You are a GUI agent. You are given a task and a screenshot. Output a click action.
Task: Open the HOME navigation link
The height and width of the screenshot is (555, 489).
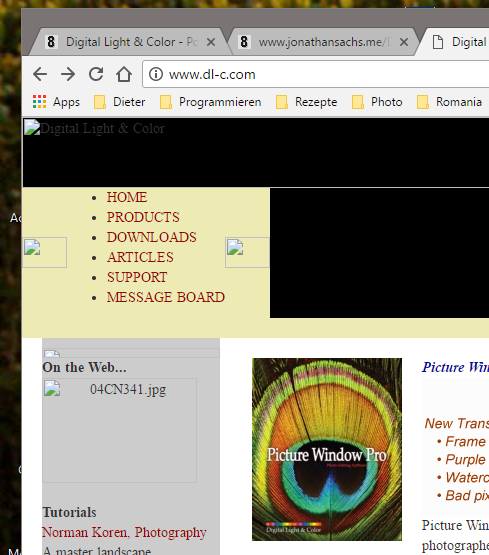point(127,197)
